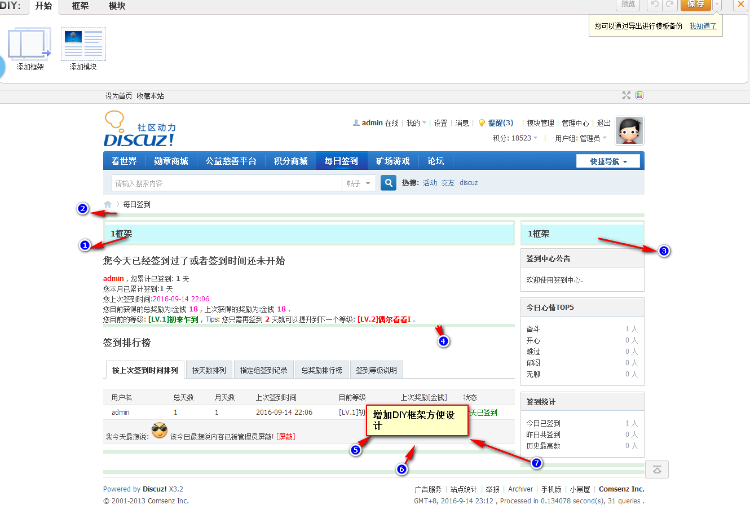This screenshot has height=531, width=750.
Task: Click the colorful style switcher icon
Action: click(x=640, y=95)
